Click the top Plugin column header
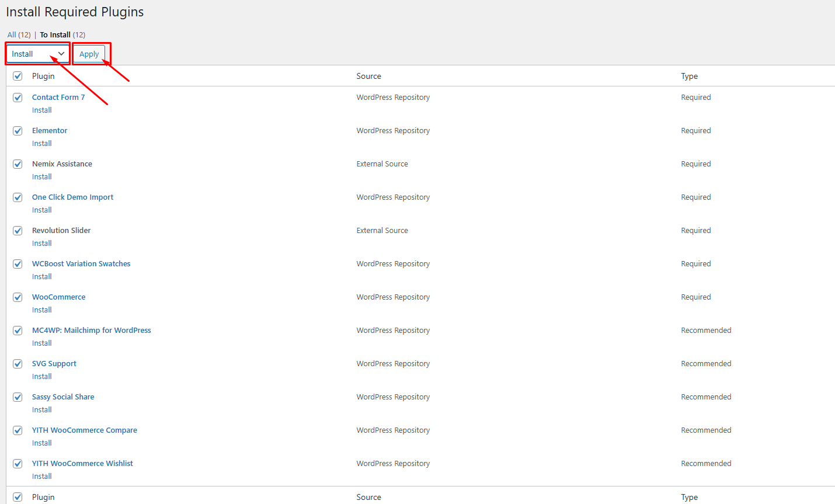 (43, 76)
